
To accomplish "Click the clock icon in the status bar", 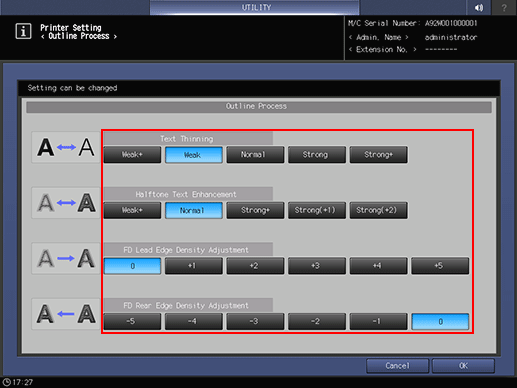I will pyautogui.click(x=6, y=382).
